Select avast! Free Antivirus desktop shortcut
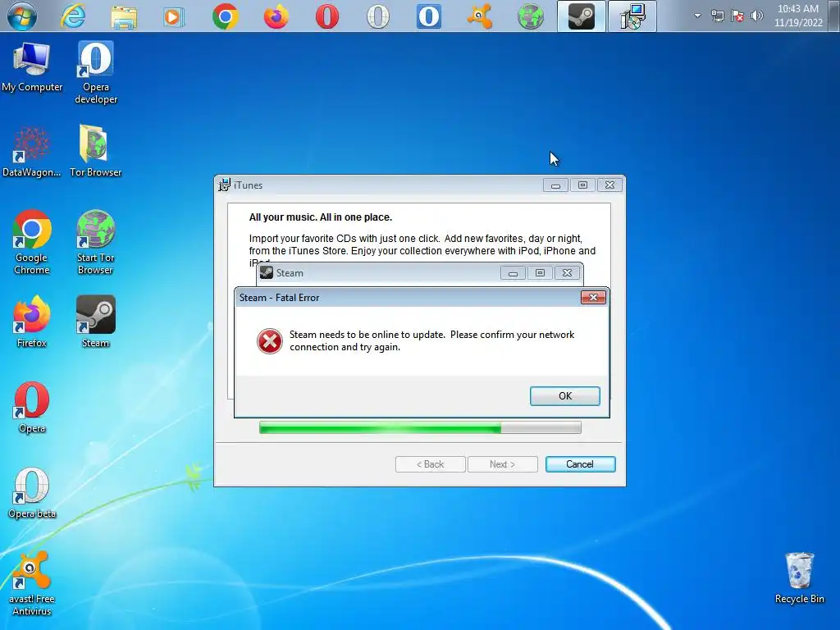 (x=32, y=584)
